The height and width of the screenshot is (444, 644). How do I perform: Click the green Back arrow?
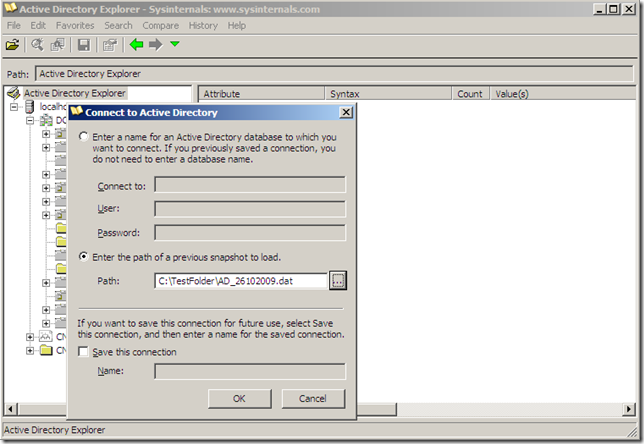[136, 44]
